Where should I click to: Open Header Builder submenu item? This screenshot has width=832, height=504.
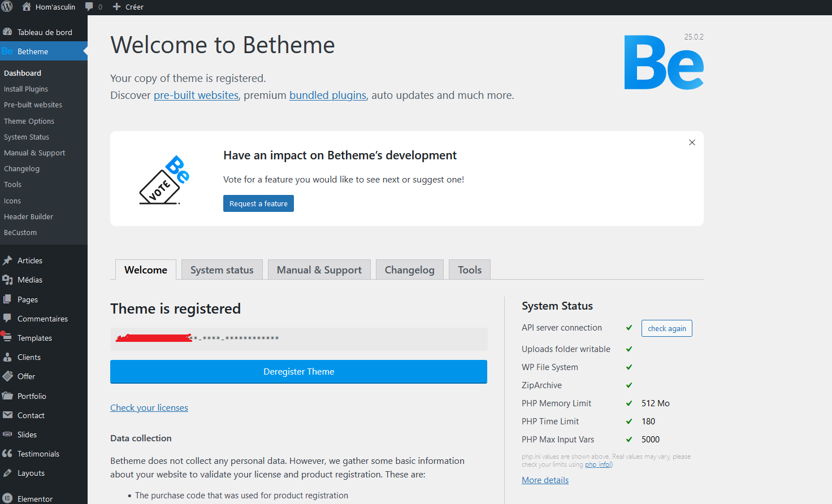coord(28,216)
